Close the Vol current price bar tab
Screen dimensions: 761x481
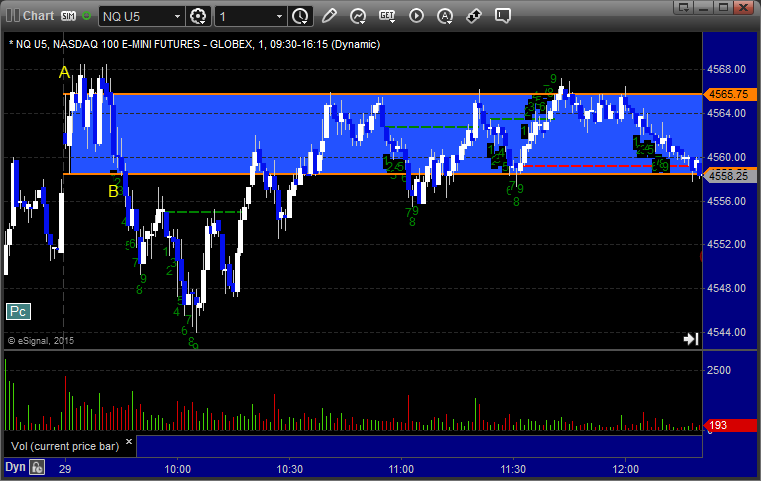point(129,442)
